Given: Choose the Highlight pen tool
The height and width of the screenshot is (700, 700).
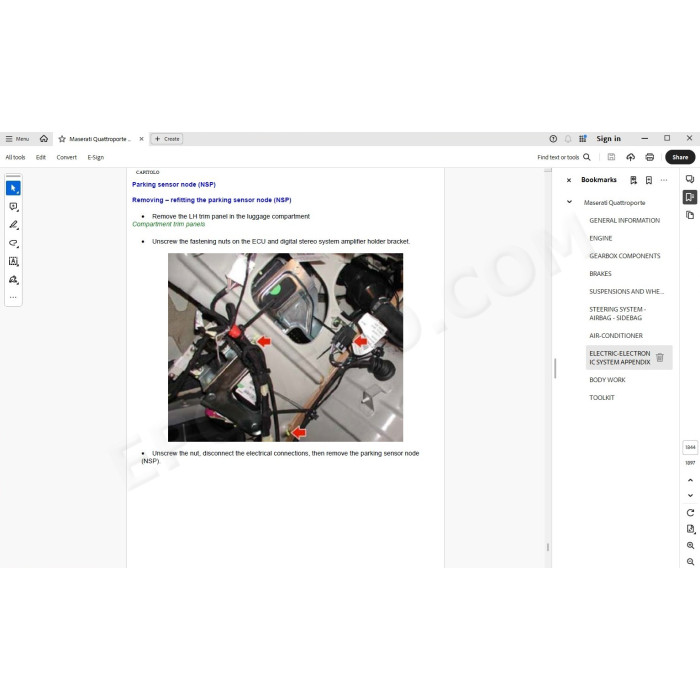Looking at the screenshot, I should (13, 225).
